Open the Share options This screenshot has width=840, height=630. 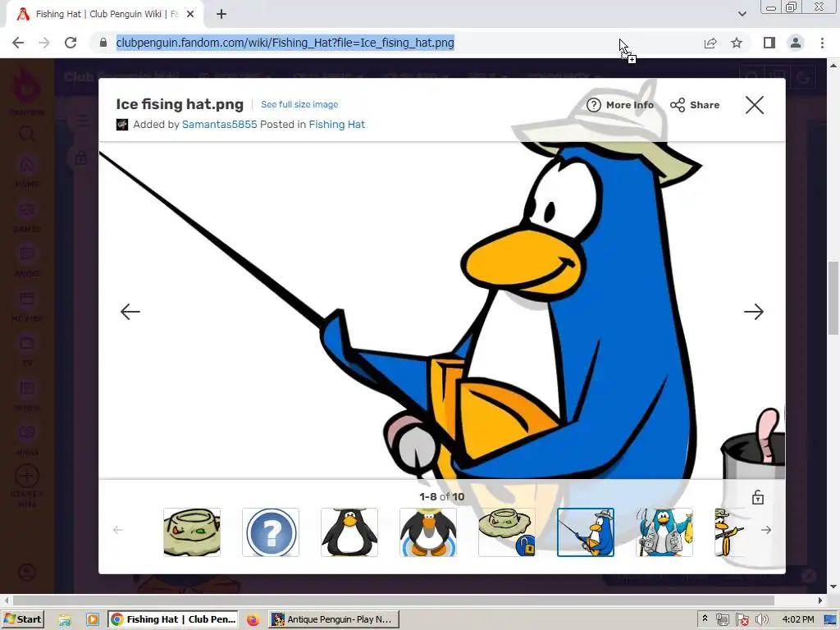tap(695, 105)
